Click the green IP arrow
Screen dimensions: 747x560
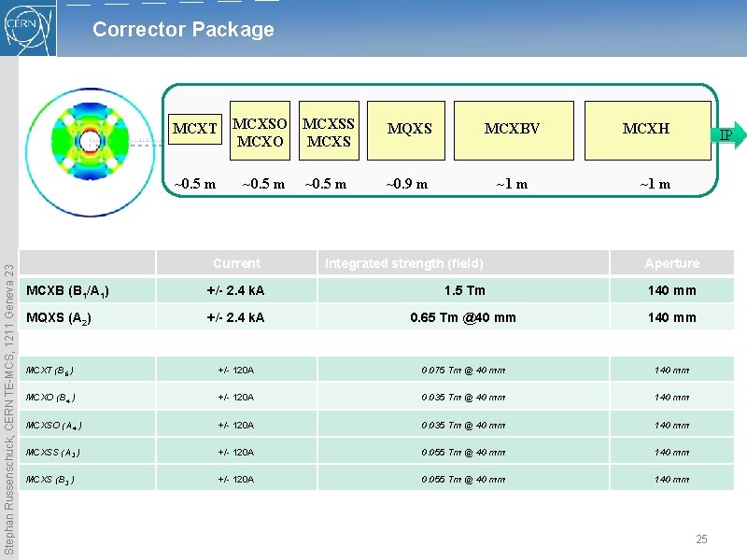tap(729, 134)
